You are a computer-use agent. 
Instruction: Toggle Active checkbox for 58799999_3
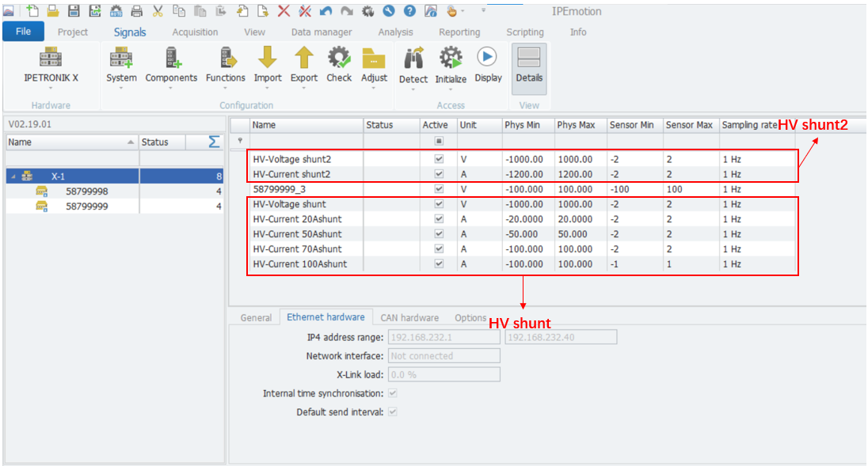[439, 189]
